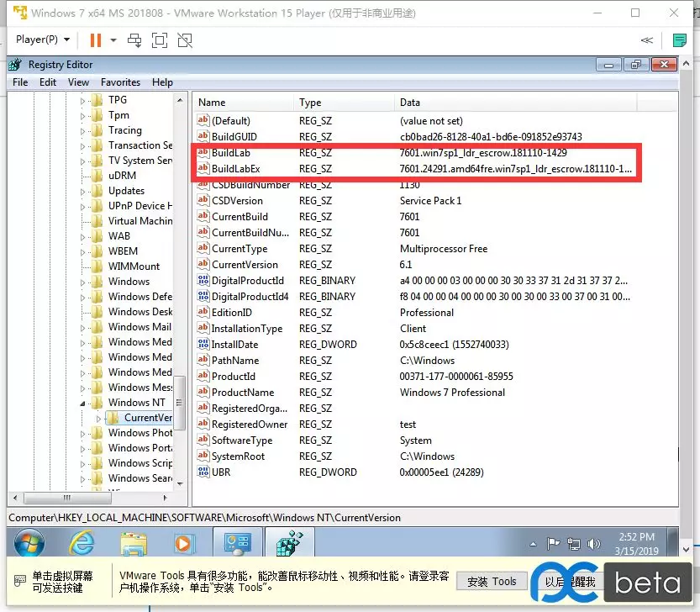This screenshot has height=612, width=700.
Task: Open the Favorites menu
Action: [x=120, y=82]
